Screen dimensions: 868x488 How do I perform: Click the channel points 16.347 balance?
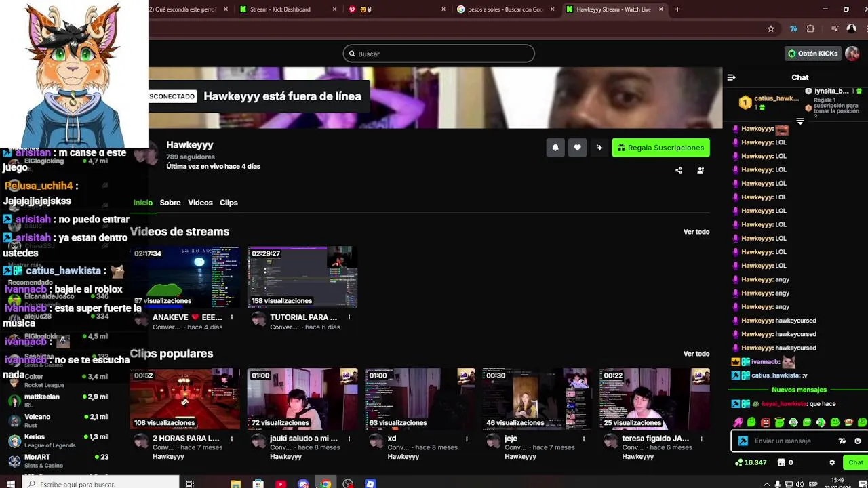point(751,462)
